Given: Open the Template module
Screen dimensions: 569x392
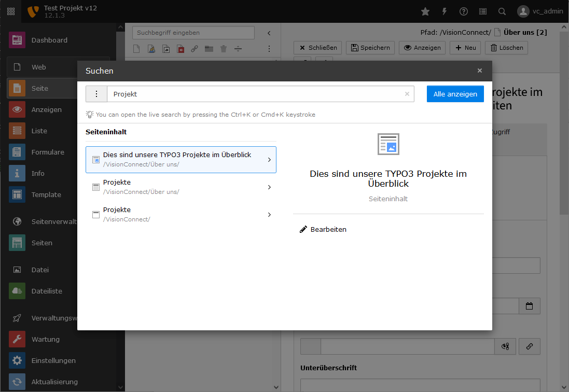Looking at the screenshot, I should 41,195.
